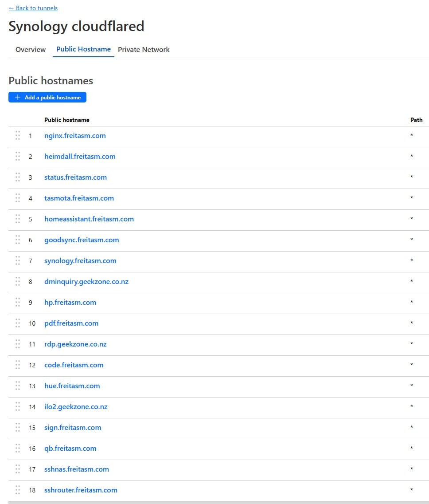The height and width of the screenshot is (504, 429).
Task: Click drag handle for synology.freitasm.com row
Action: click(x=18, y=260)
